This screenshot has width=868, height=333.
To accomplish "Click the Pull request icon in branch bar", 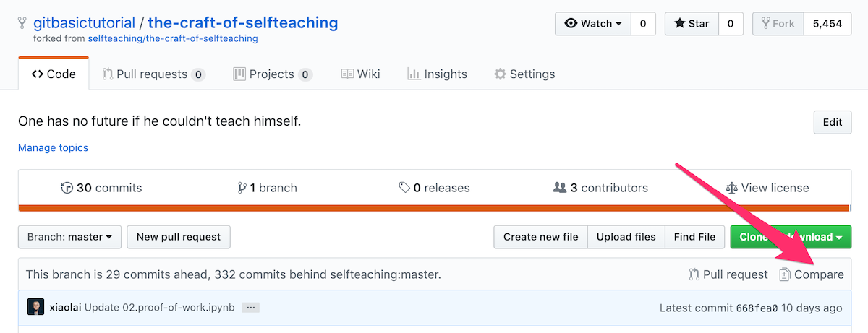I will 694,274.
